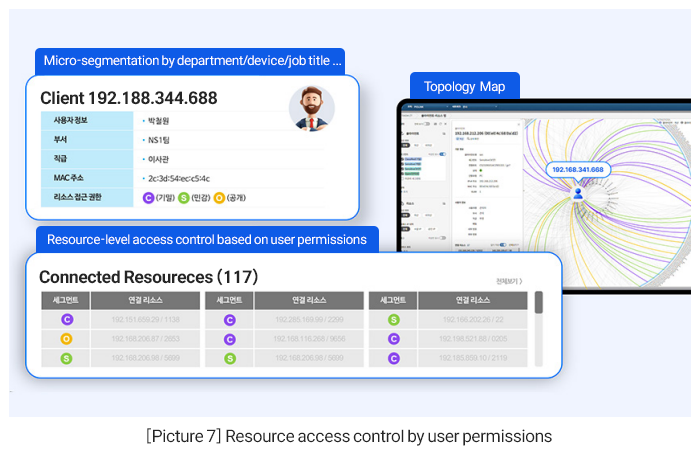Click the node icon under 192.168.341.668

[x=577, y=192]
